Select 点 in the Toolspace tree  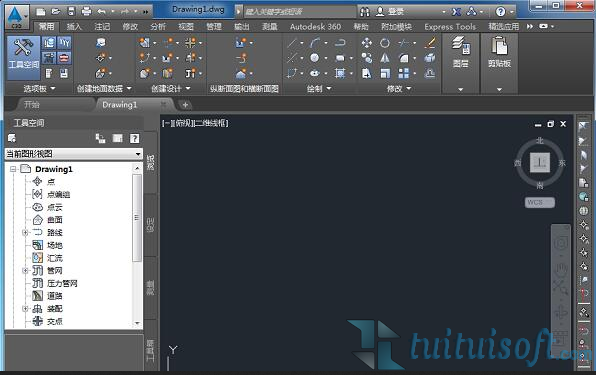point(51,182)
